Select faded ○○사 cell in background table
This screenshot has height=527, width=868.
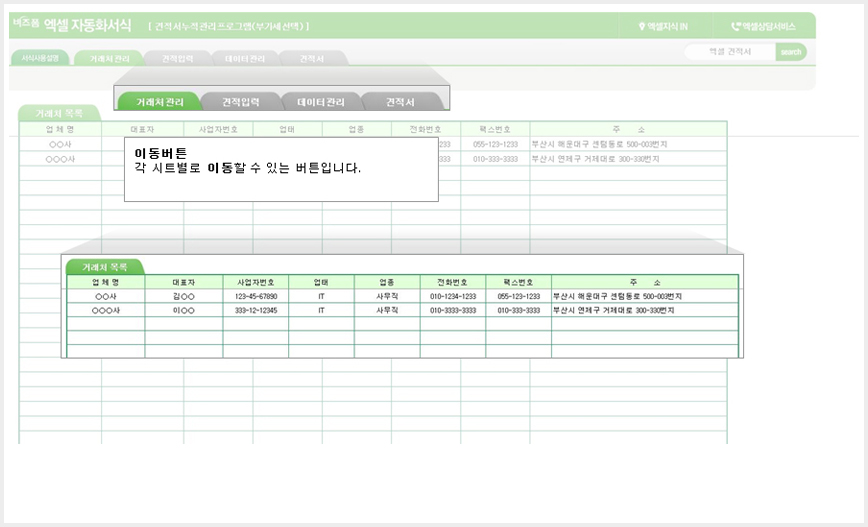(60, 144)
